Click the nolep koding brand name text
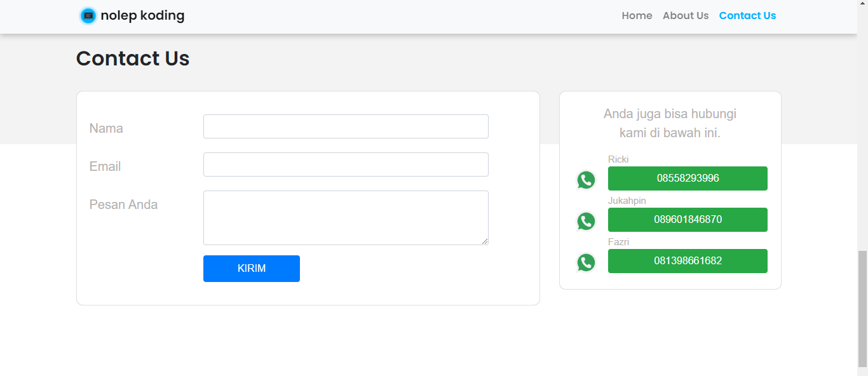Image resolution: width=868 pixels, height=376 pixels. click(x=141, y=15)
